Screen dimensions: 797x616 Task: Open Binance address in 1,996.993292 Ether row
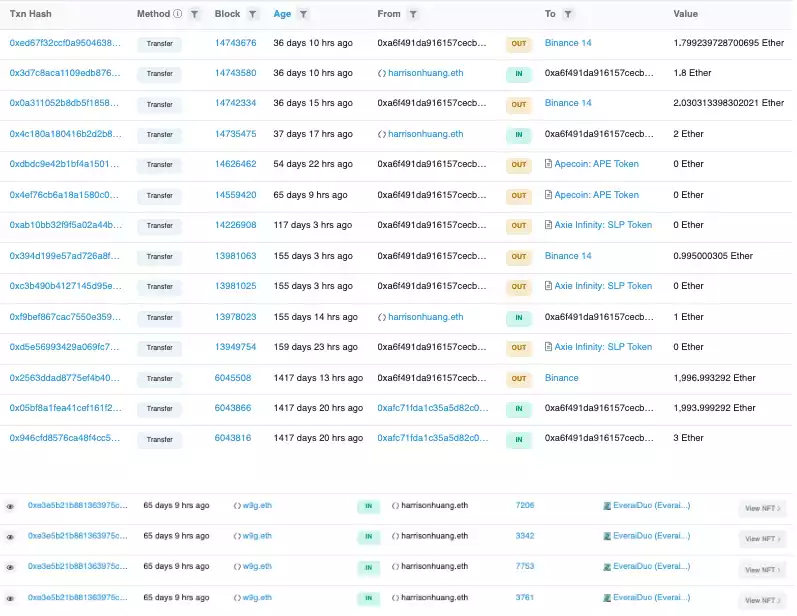[561, 378]
